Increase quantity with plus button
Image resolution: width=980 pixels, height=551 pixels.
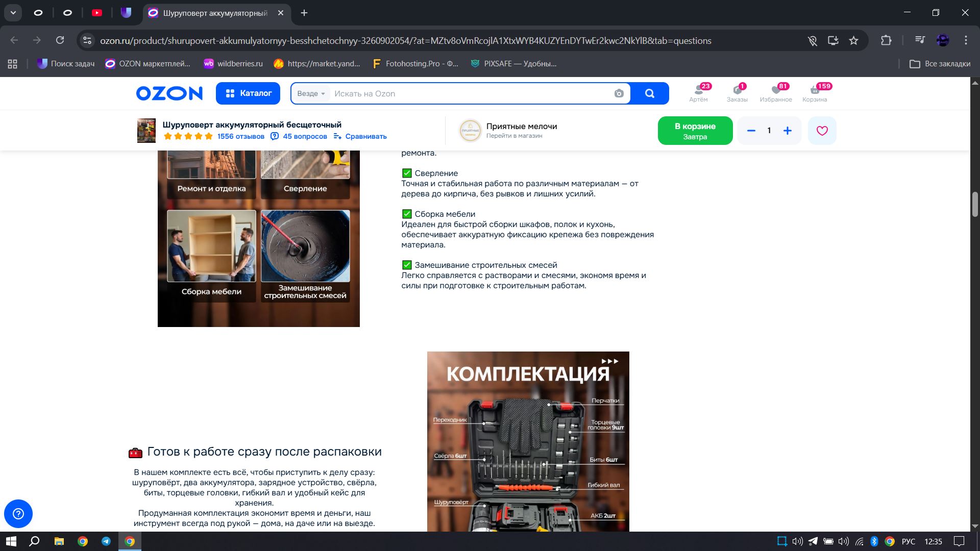pyautogui.click(x=787, y=131)
